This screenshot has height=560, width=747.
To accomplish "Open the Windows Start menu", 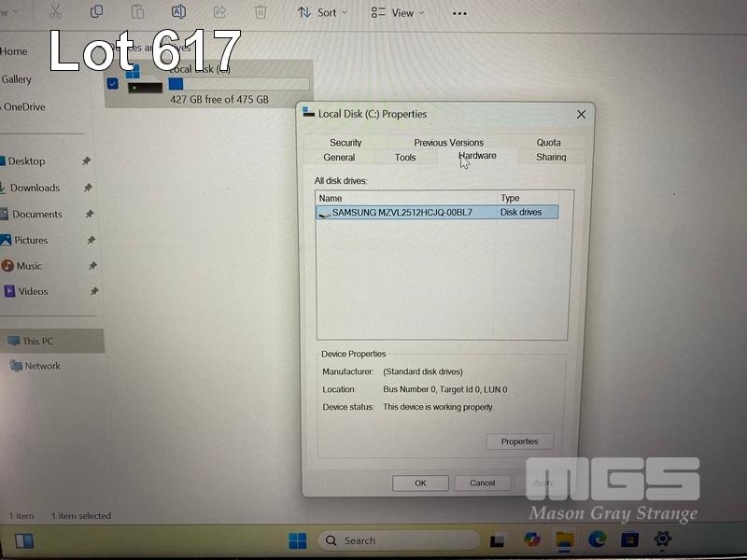I will (x=298, y=540).
